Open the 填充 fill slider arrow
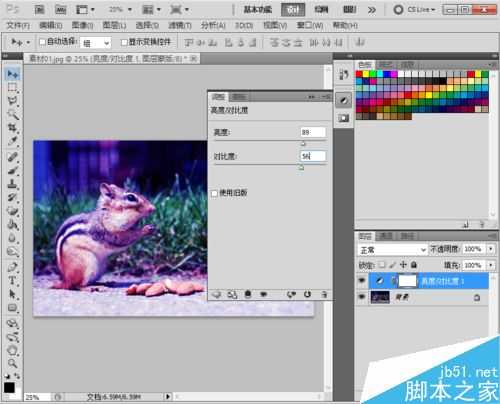The image size is (500, 404). tap(491, 265)
